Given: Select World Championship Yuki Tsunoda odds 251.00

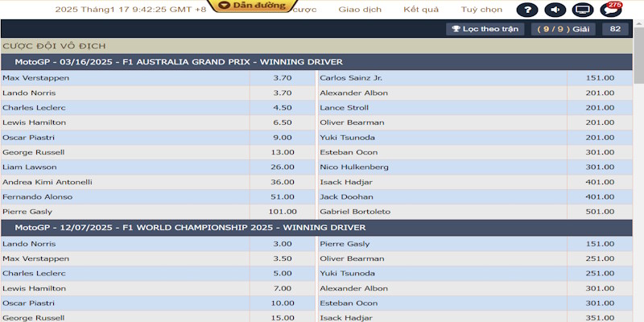Looking at the screenshot, I should 600,274.
